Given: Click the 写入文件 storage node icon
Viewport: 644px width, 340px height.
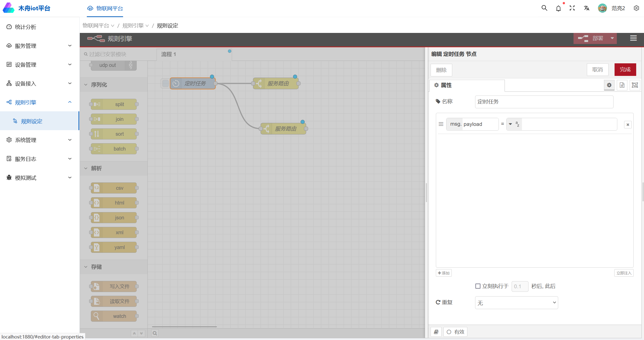Looking at the screenshot, I should [x=98, y=286].
